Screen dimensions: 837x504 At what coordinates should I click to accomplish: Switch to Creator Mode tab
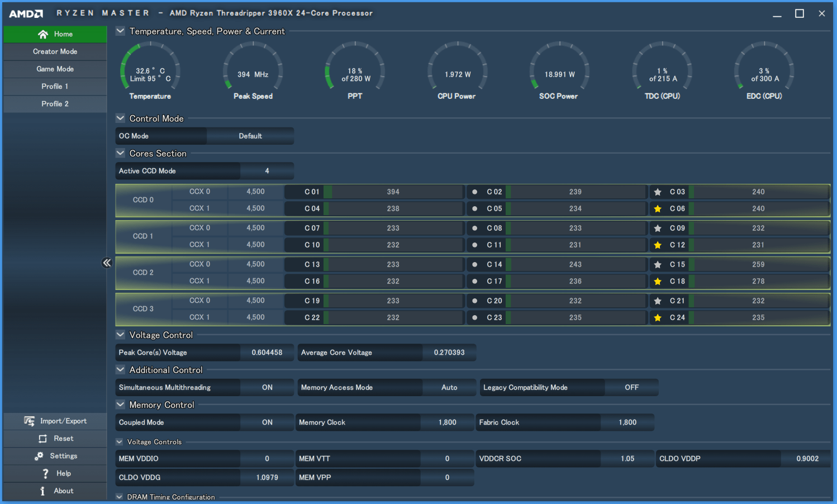click(55, 51)
